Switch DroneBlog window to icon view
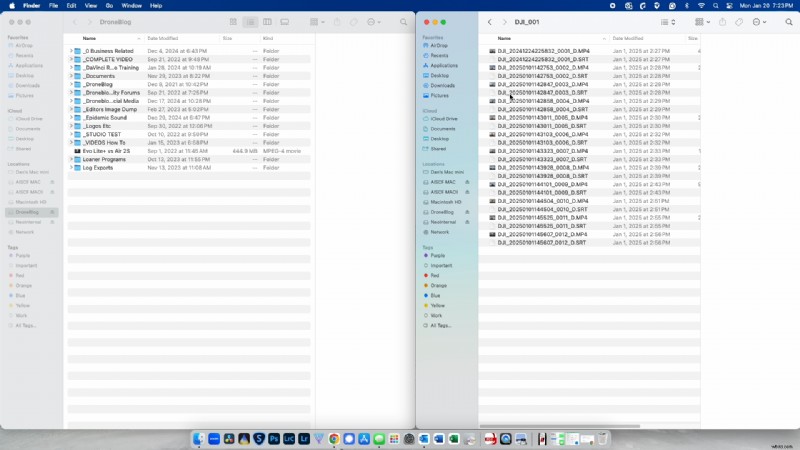This screenshot has height=450, width=800. [235, 21]
